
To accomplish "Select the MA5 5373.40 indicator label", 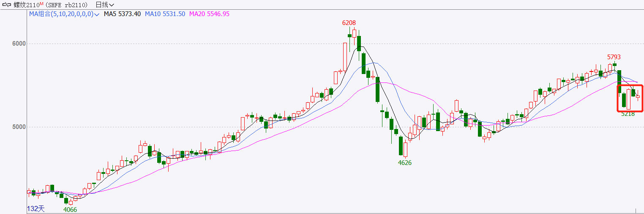I will 122,14.
